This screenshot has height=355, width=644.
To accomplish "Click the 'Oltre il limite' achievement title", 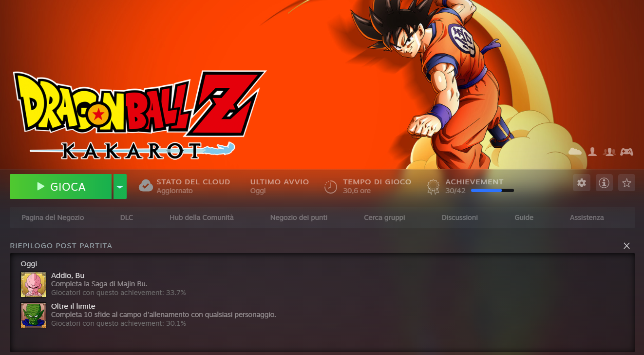I will (x=73, y=306).
